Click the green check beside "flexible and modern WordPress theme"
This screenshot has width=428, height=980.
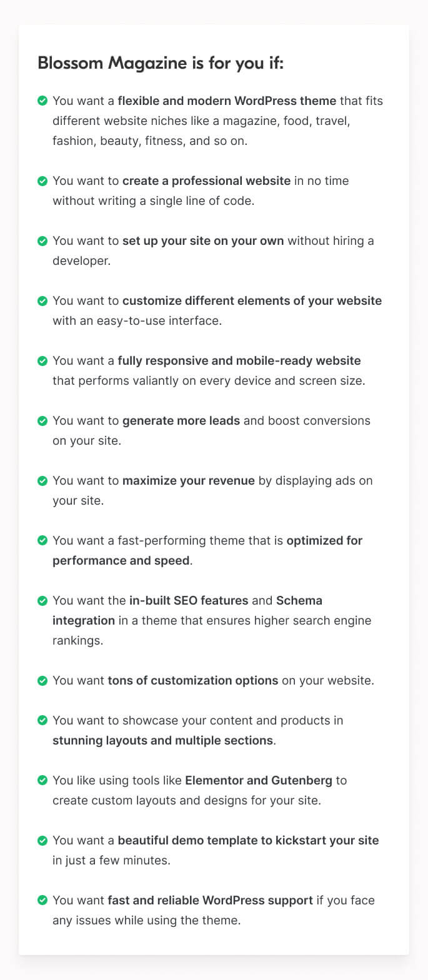pyautogui.click(x=42, y=101)
